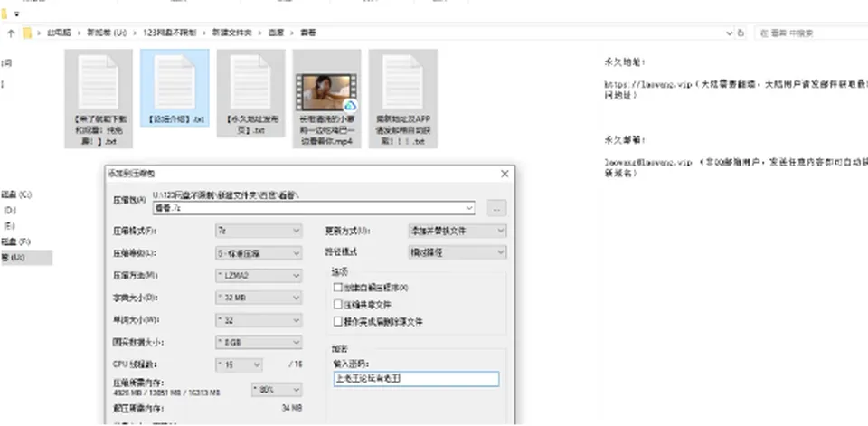The width and height of the screenshot is (868, 426).
Task: Navigate to 此电脑 in the breadcrumb
Action: (x=59, y=33)
